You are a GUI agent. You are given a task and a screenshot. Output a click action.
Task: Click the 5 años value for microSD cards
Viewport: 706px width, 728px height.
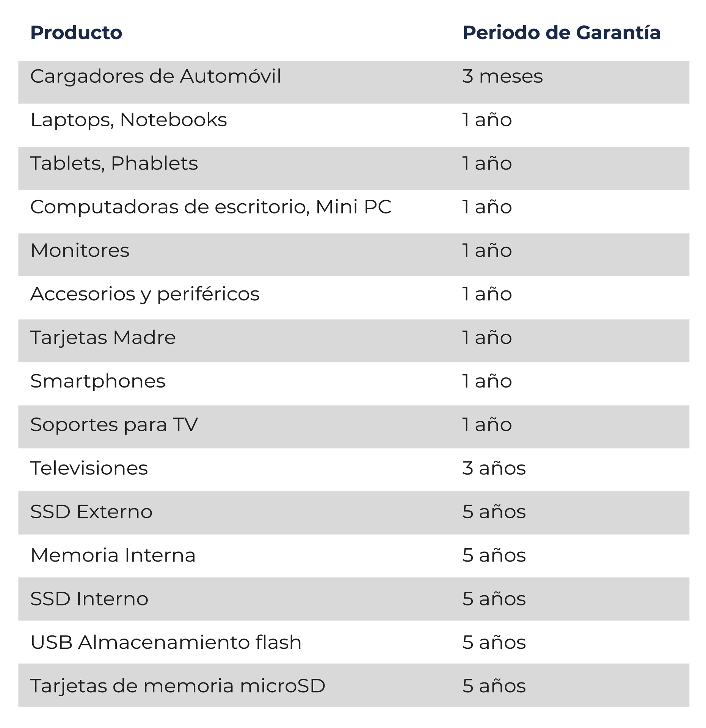[494, 686]
